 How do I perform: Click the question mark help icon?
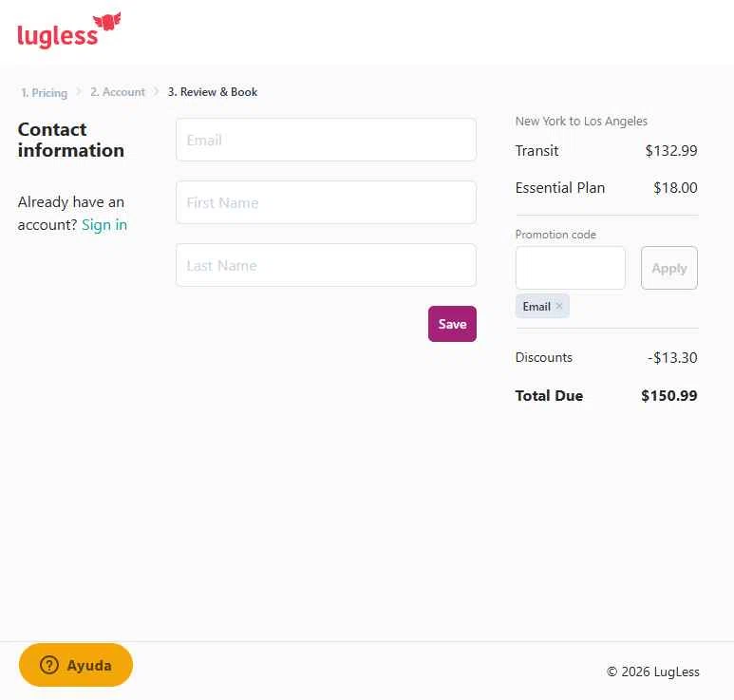pos(49,665)
